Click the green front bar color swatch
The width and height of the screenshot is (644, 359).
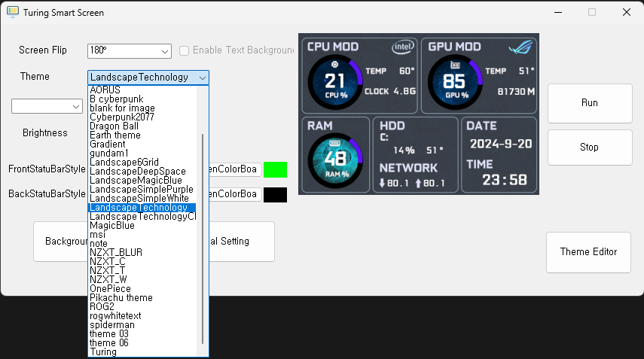275,169
